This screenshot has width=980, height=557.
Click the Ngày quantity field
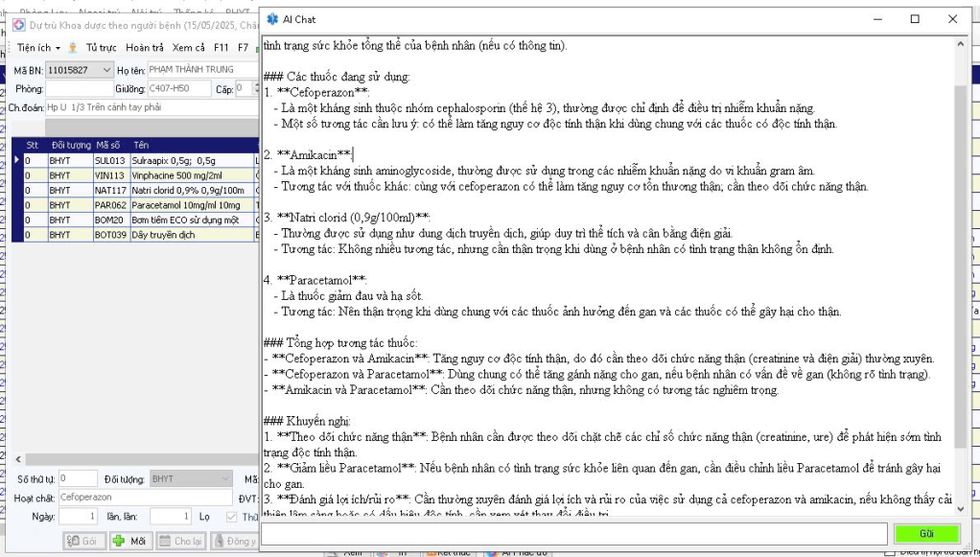coord(78,517)
